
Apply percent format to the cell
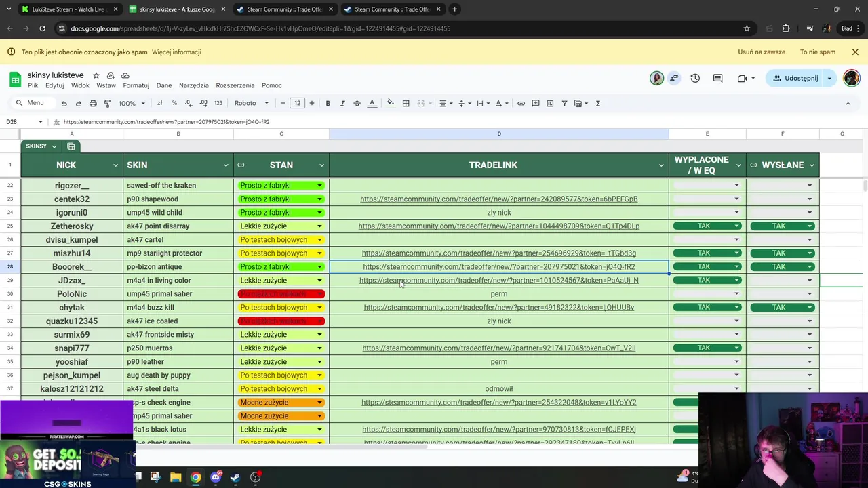coord(174,103)
